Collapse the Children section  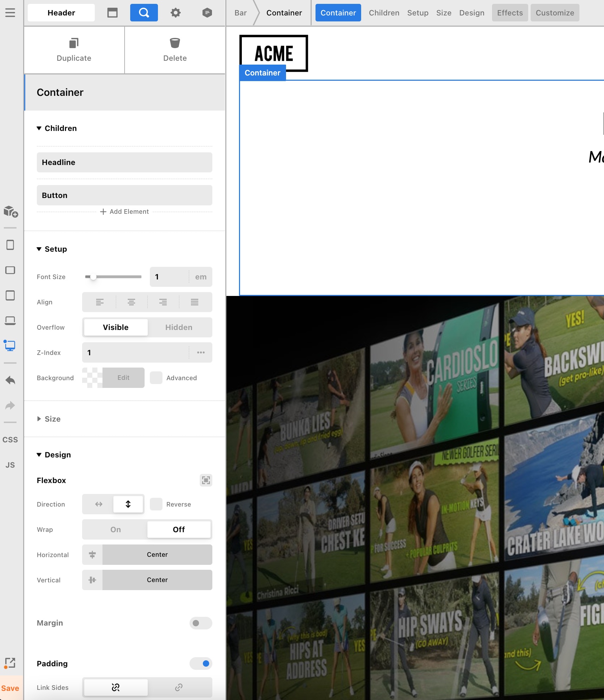pyautogui.click(x=60, y=128)
